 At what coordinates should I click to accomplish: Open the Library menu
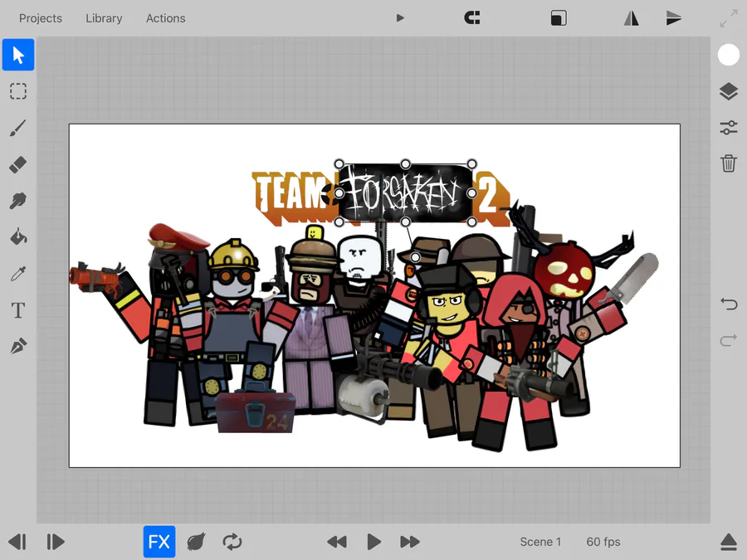[104, 18]
